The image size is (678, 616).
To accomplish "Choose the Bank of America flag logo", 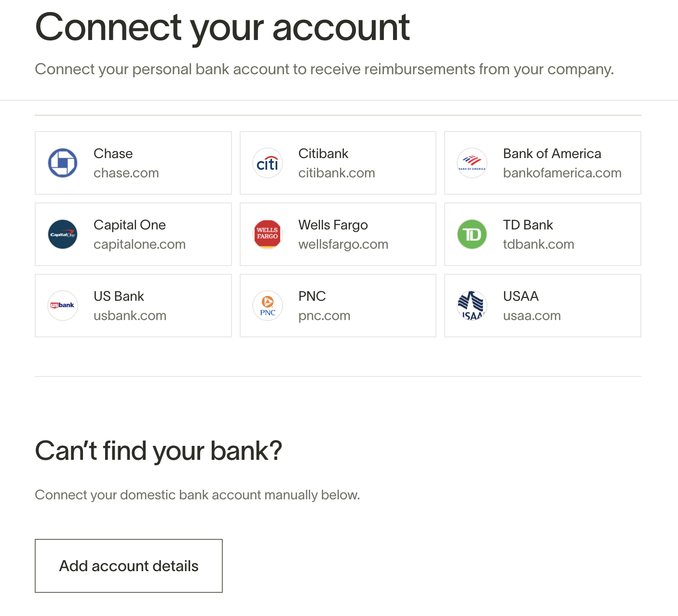I will [472, 163].
